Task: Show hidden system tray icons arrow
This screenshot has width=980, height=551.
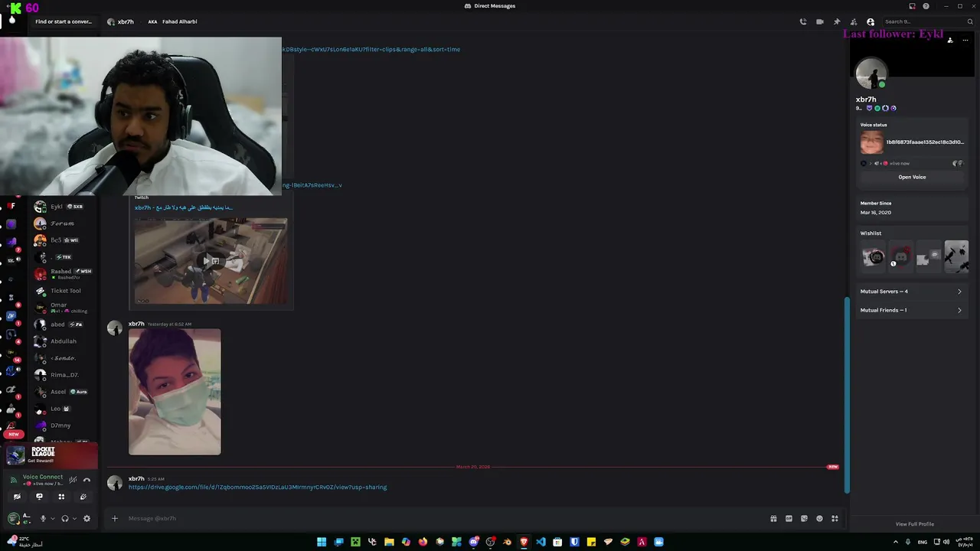Action: point(896,542)
